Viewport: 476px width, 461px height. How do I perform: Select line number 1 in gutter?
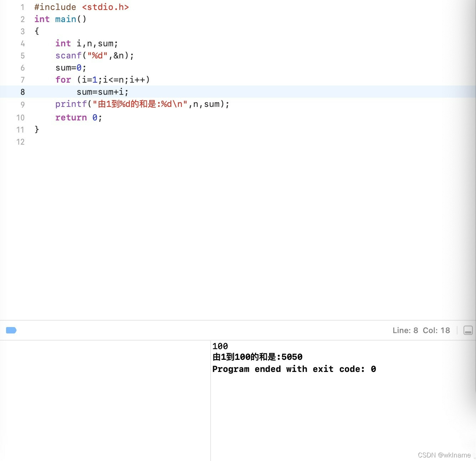[22, 7]
